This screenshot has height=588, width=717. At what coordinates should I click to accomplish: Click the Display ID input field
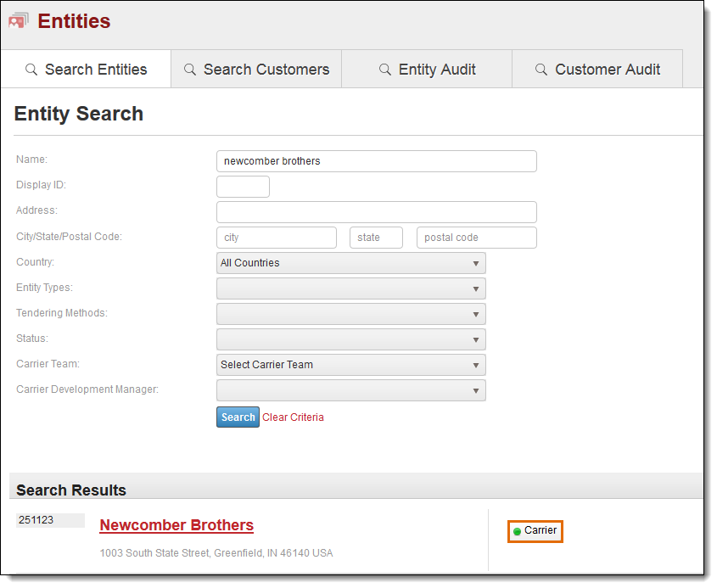243,187
